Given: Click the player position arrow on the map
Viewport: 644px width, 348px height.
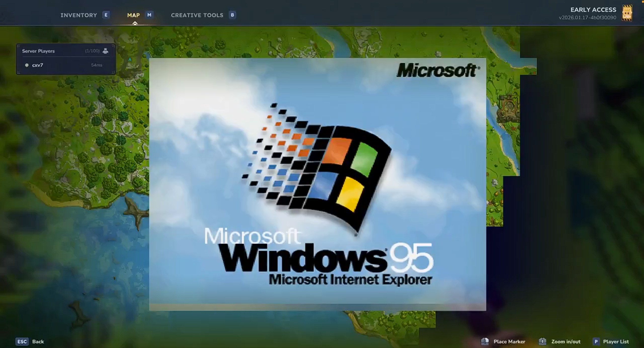Looking at the screenshot, I should [130, 60].
